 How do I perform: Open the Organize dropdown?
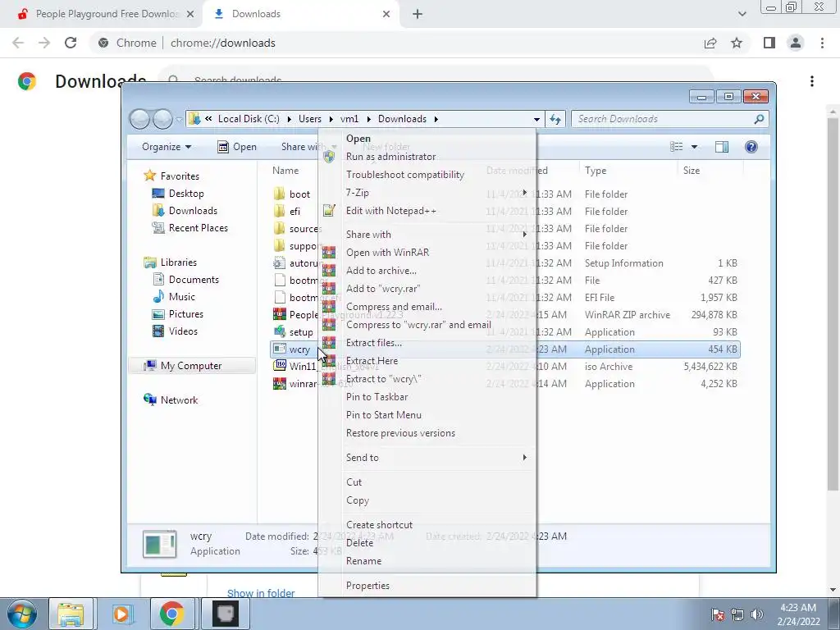point(166,147)
